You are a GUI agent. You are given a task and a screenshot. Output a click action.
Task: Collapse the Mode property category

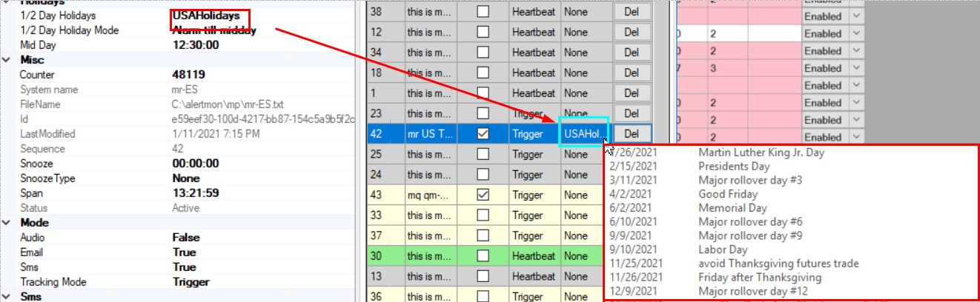pos(7,223)
